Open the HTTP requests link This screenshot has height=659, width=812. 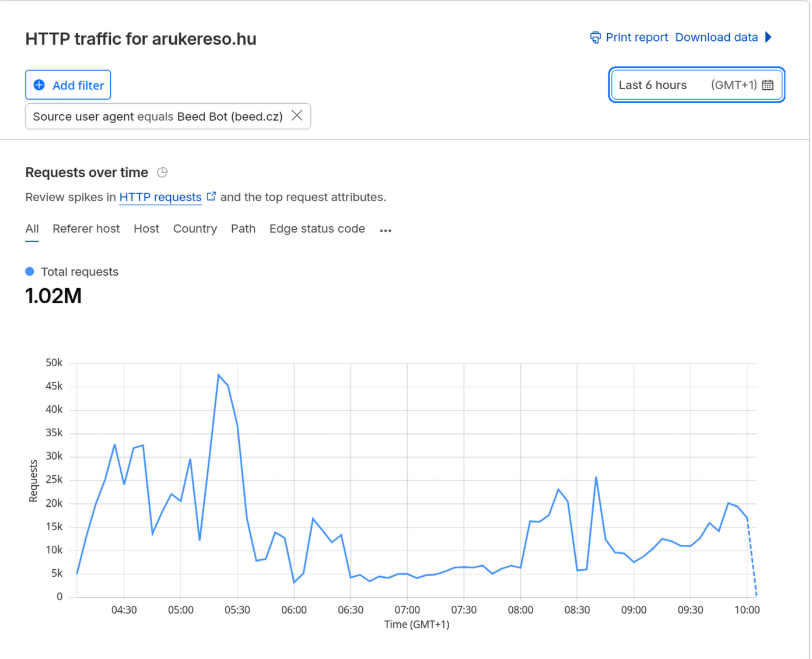coord(160,197)
